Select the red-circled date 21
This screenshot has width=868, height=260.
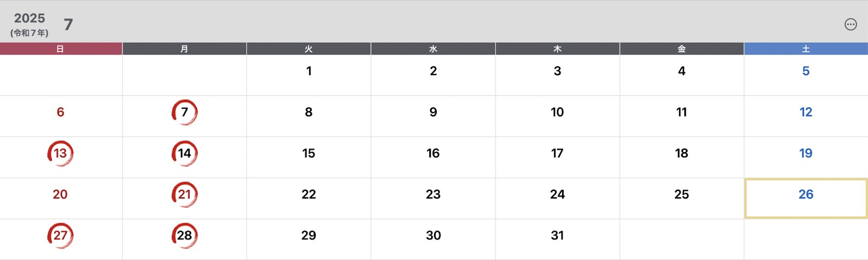(184, 194)
